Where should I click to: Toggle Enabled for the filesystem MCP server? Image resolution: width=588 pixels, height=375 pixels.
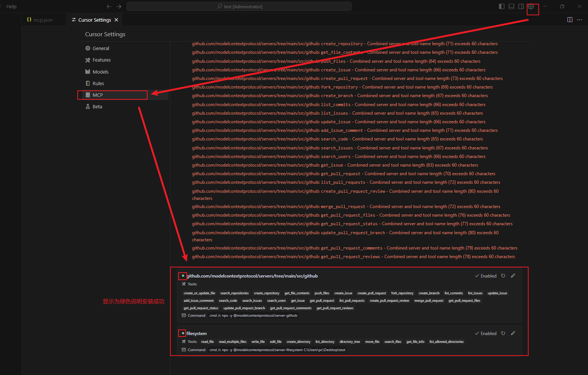[x=486, y=334]
